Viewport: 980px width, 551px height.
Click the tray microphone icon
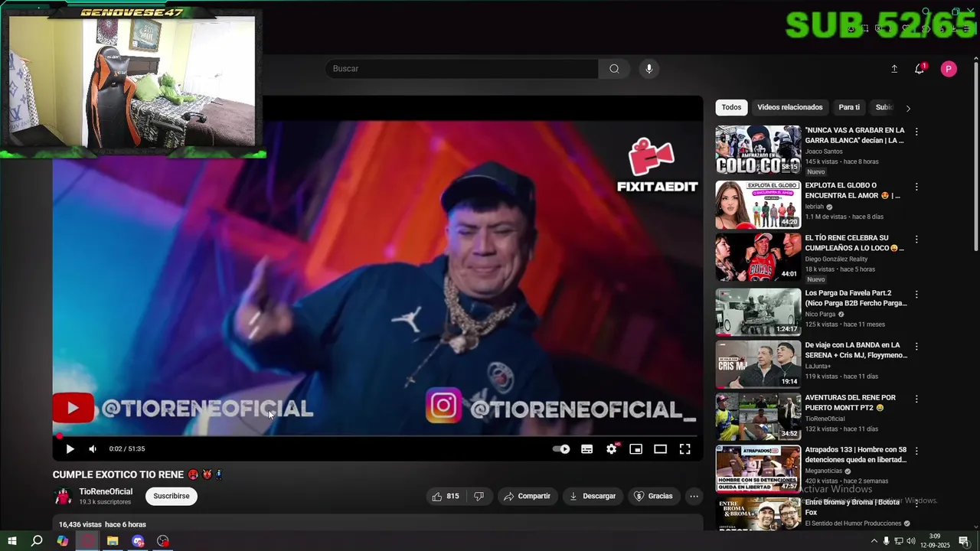887,541
